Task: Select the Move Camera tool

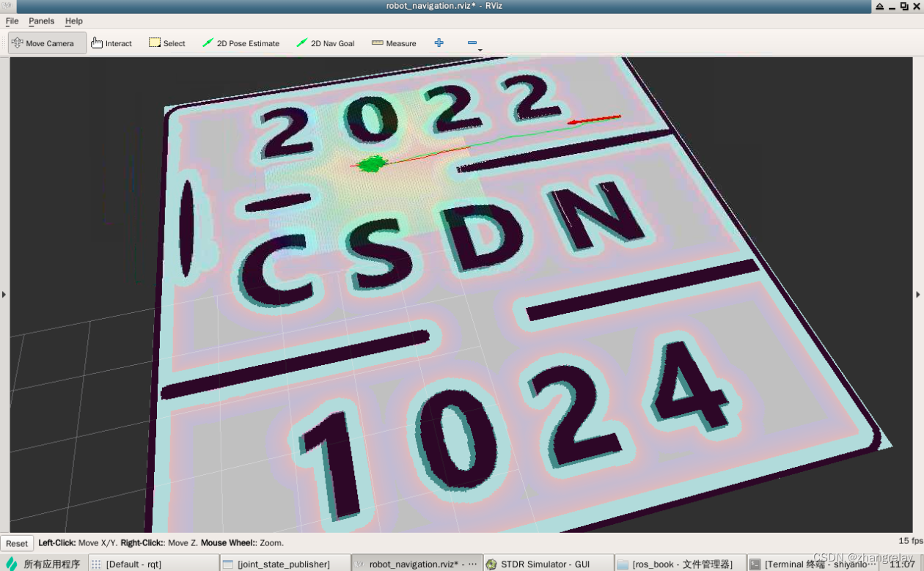Action: (x=48, y=43)
